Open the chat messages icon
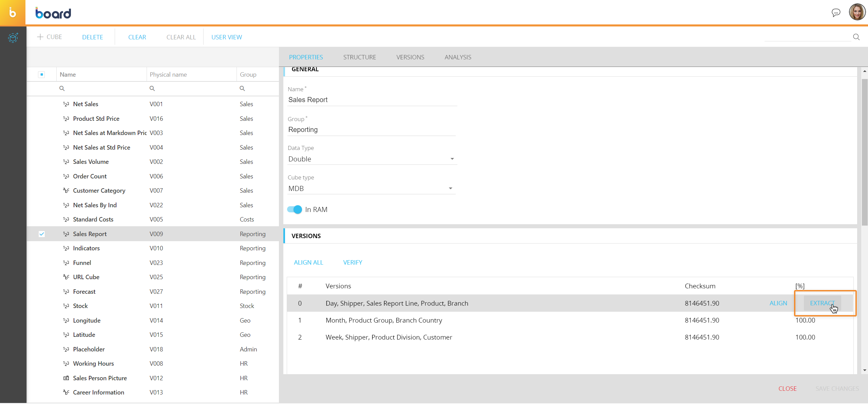This screenshot has height=404, width=868. (x=836, y=13)
